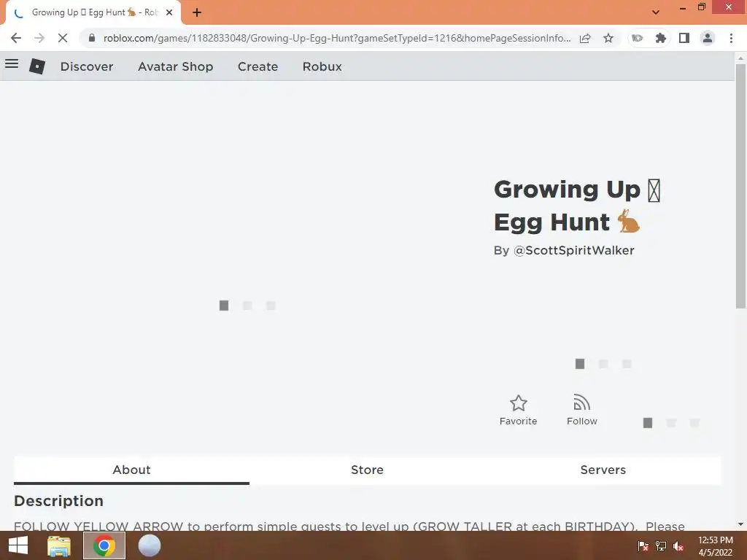Open Chrome profile avatar menu
Image resolution: width=747 pixels, height=560 pixels.
(708, 38)
